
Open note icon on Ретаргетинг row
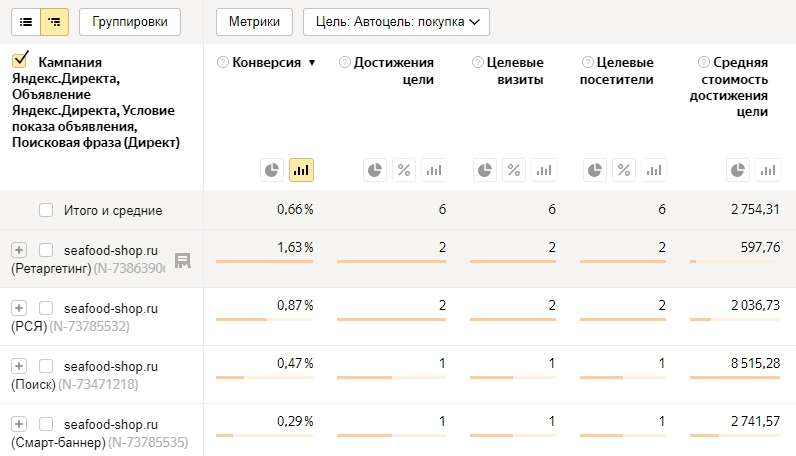click(x=183, y=260)
